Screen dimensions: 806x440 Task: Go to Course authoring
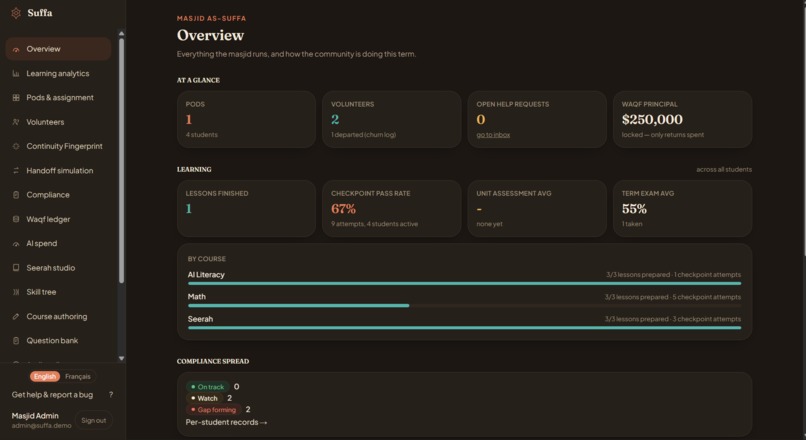click(x=58, y=317)
